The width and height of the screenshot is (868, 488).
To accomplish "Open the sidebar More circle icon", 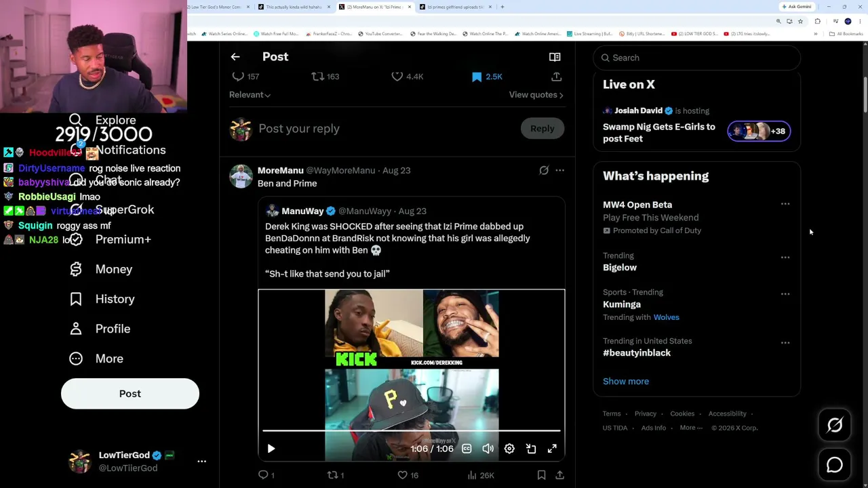I will (76, 359).
